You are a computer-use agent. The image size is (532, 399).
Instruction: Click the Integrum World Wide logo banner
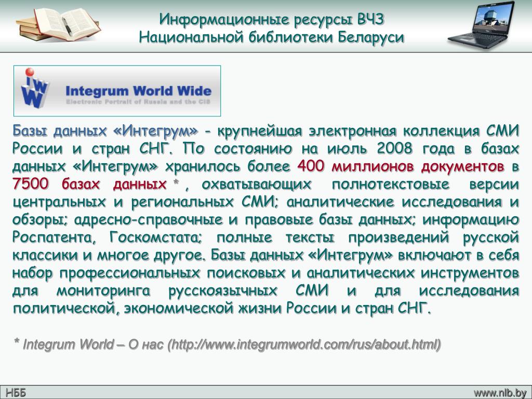(117, 91)
